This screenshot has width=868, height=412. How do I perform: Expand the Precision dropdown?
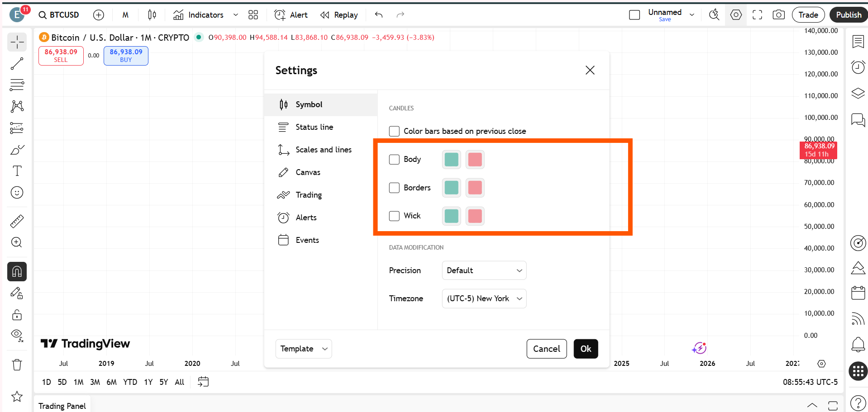point(484,270)
